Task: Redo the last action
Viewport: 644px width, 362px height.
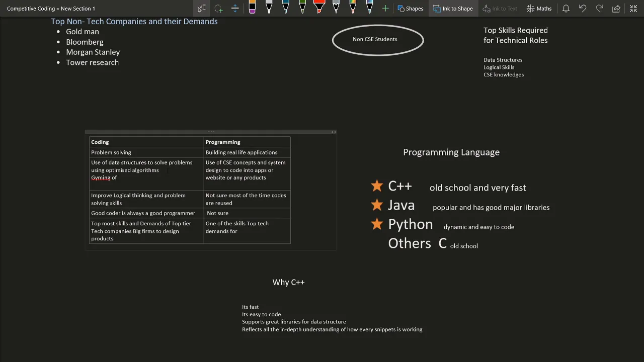Action: [599, 9]
